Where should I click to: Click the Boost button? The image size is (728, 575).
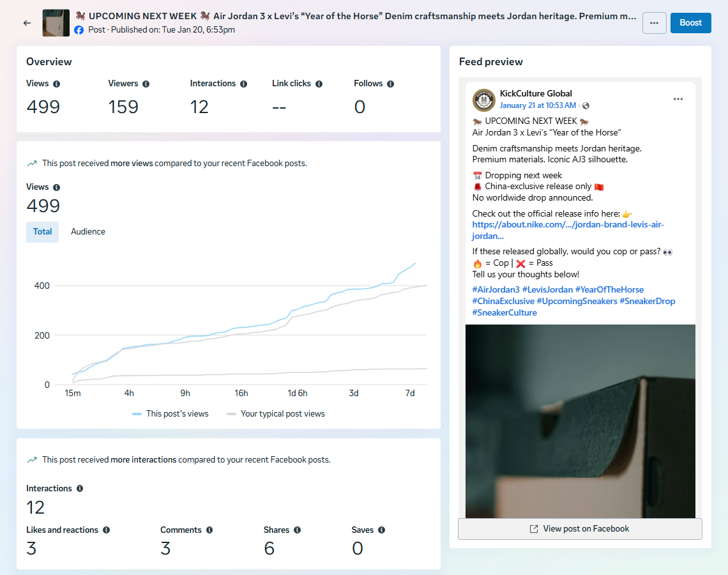[x=690, y=23]
